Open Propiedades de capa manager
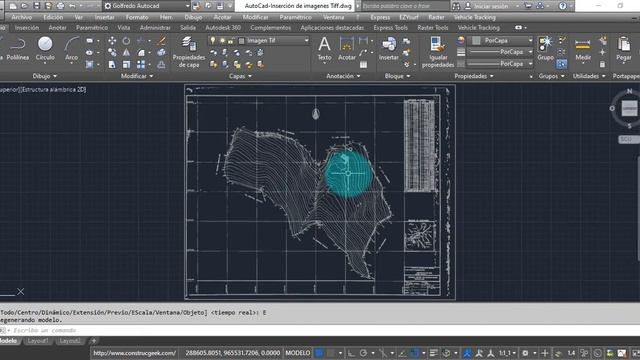This screenshot has height=360, width=640. [x=189, y=52]
